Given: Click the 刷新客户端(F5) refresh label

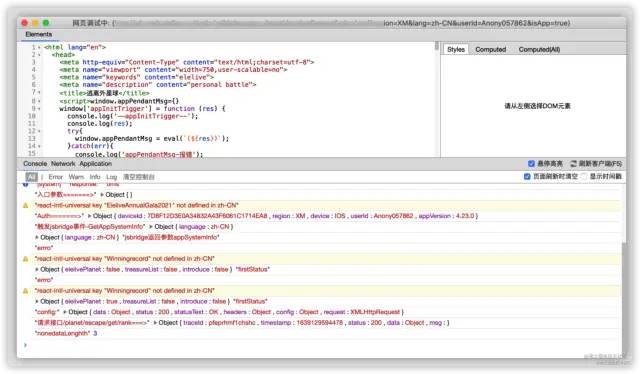Looking at the screenshot, I should (600, 164).
